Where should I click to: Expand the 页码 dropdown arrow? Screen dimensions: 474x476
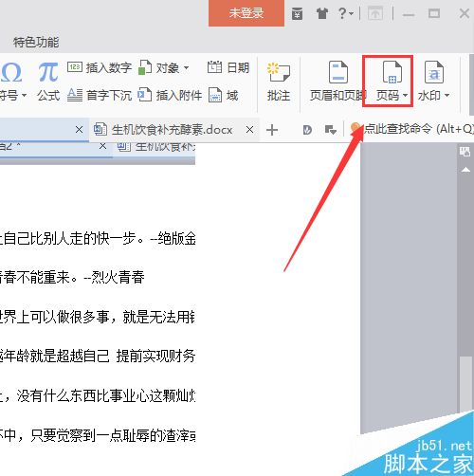click(x=406, y=95)
